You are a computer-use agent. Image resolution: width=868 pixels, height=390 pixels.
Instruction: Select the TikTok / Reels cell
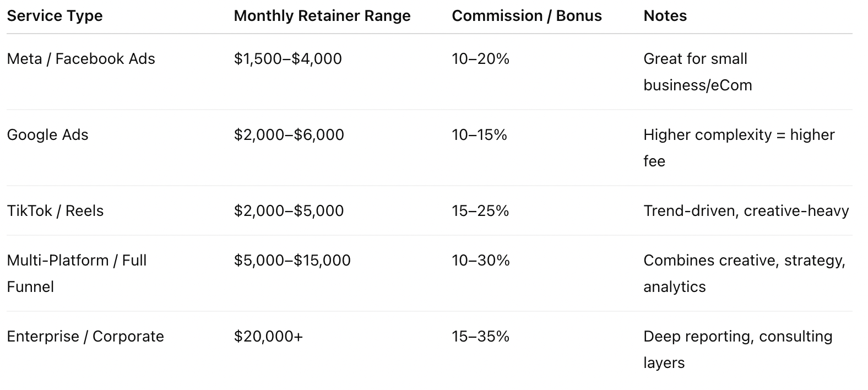point(55,211)
